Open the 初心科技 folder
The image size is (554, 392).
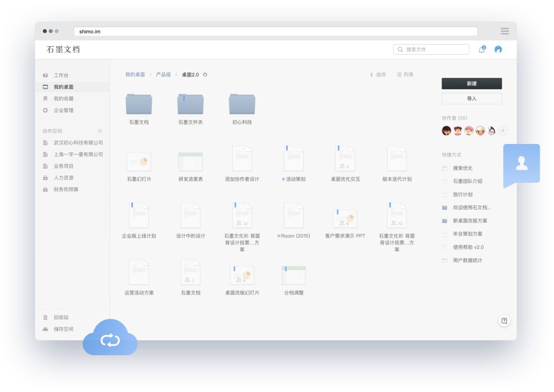point(242,109)
